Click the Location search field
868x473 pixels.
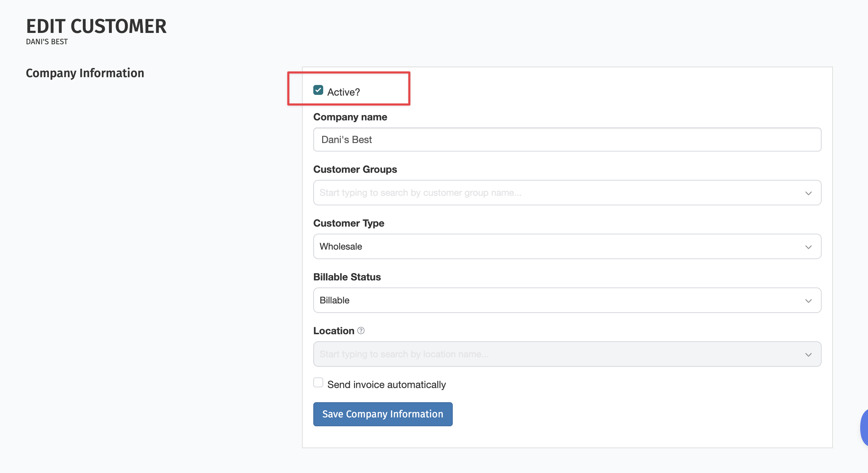[x=531, y=354]
